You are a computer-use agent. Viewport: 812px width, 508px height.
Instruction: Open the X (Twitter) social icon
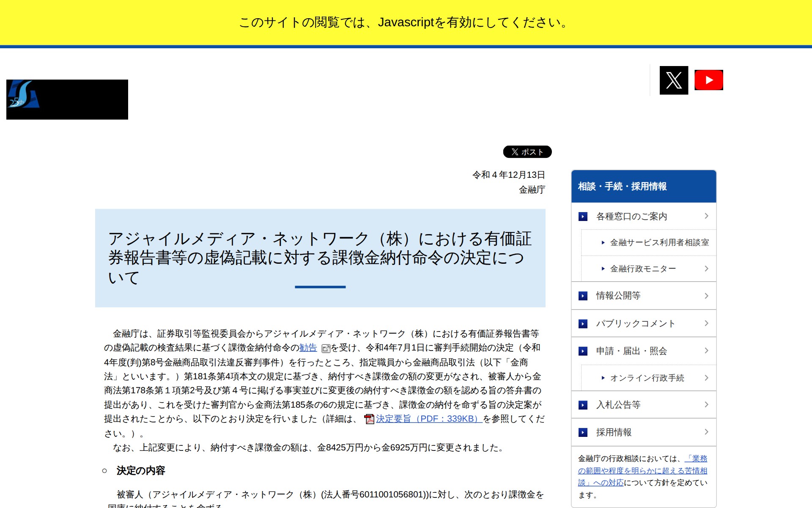coord(674,80)
